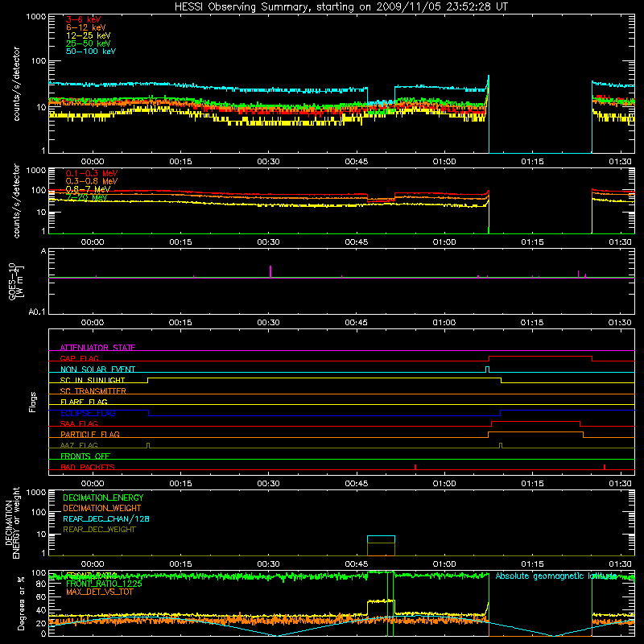Click the orange '0.3-0.8 MeV' legend entry
The image size is (644, 644).
(92, 181)
